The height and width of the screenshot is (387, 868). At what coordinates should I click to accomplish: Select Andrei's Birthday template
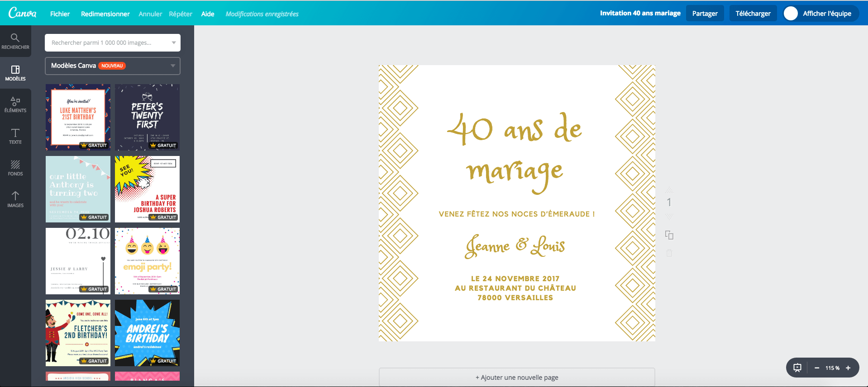(x=147, y=333)
